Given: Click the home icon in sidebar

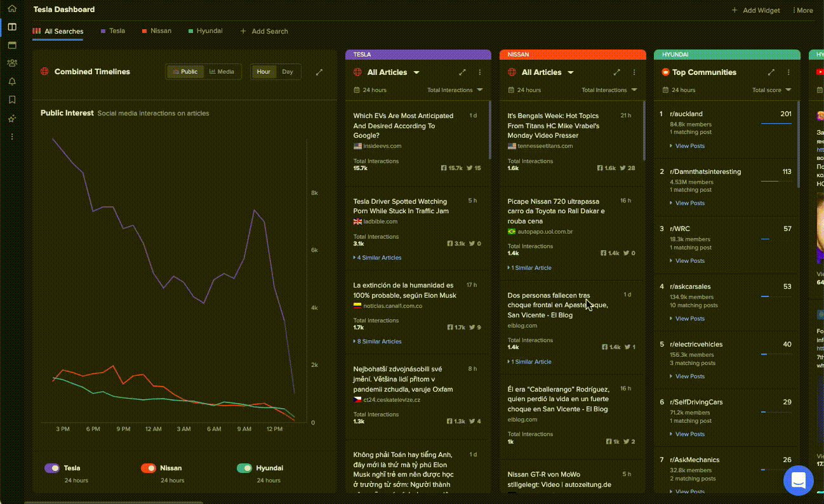Looking at the screenshot, I should [12, 9].
